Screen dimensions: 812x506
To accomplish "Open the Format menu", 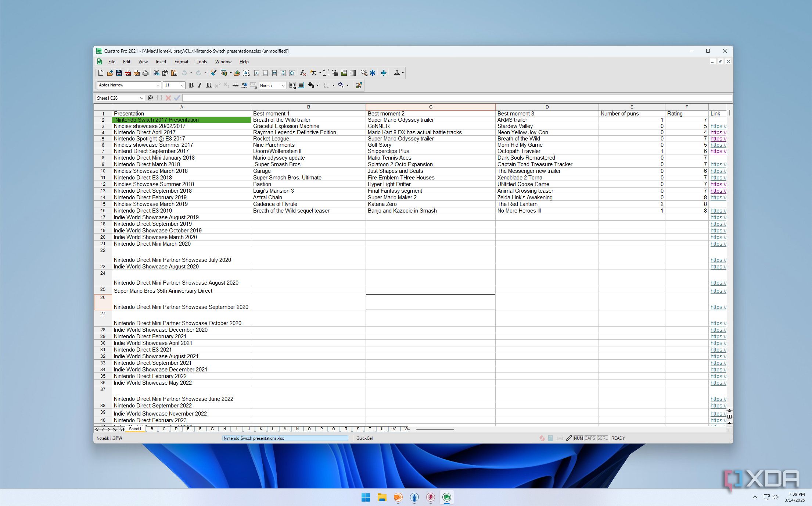I will tap(181, 62).
